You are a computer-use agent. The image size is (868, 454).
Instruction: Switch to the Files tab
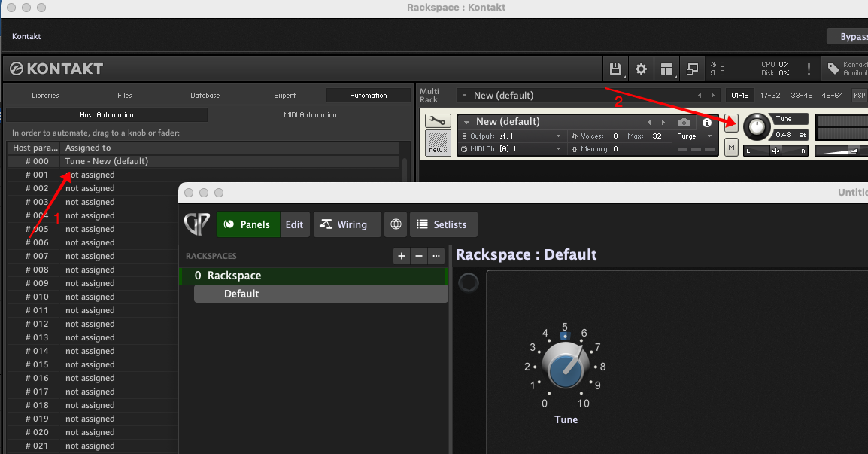click(x=125, y=96)
